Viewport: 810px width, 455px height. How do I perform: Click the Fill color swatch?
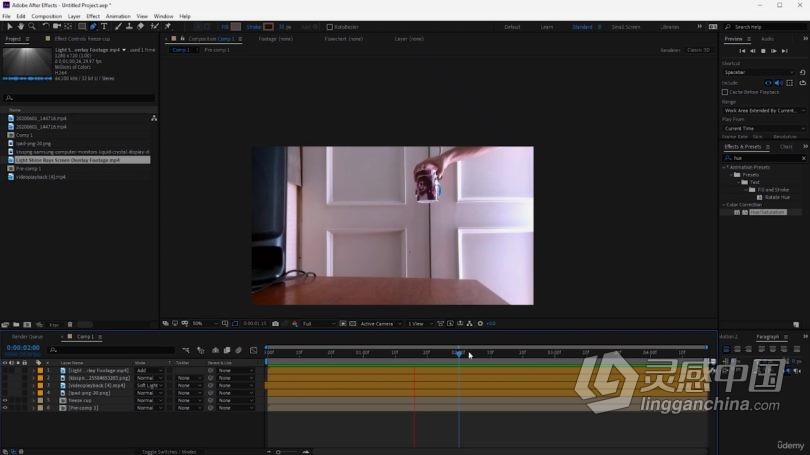pyautogui.click(x=236, y=27)
